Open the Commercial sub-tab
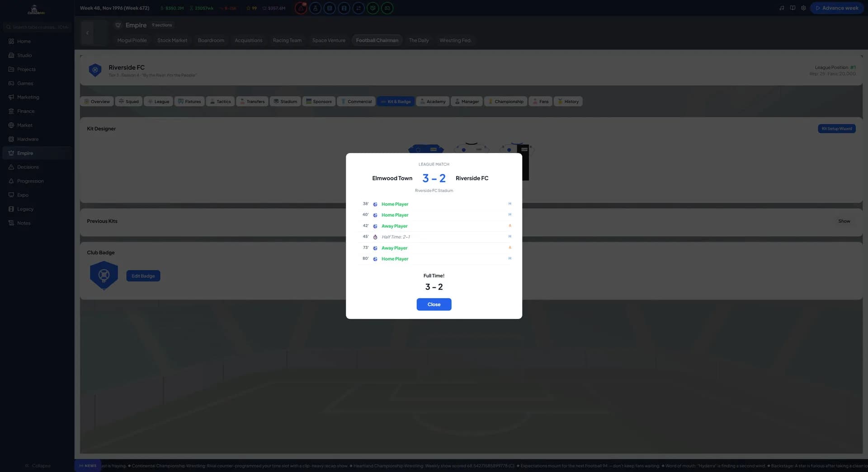868x472 pixels. (356, 102)
